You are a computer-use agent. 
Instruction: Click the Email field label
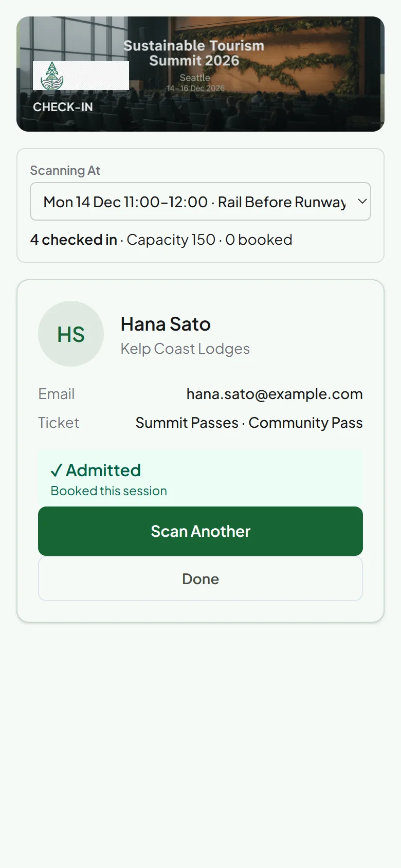(57, 394)
